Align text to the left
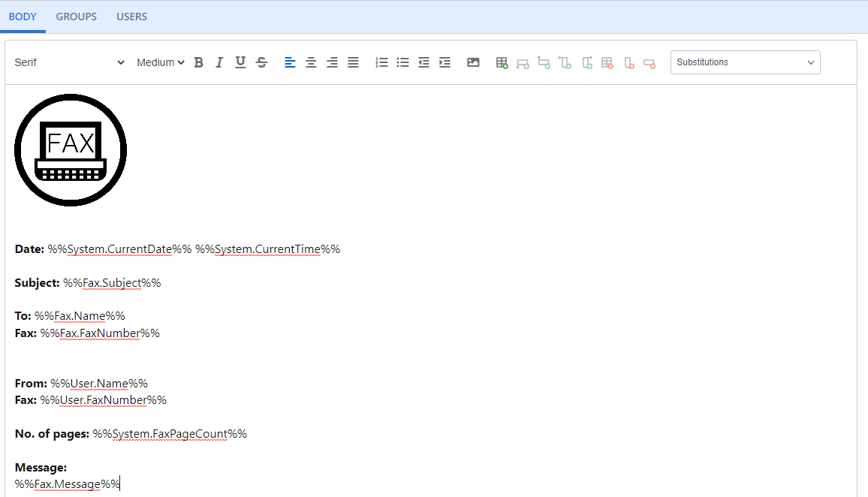The width and height of the screenshot is (868, 497). (290, 62)
